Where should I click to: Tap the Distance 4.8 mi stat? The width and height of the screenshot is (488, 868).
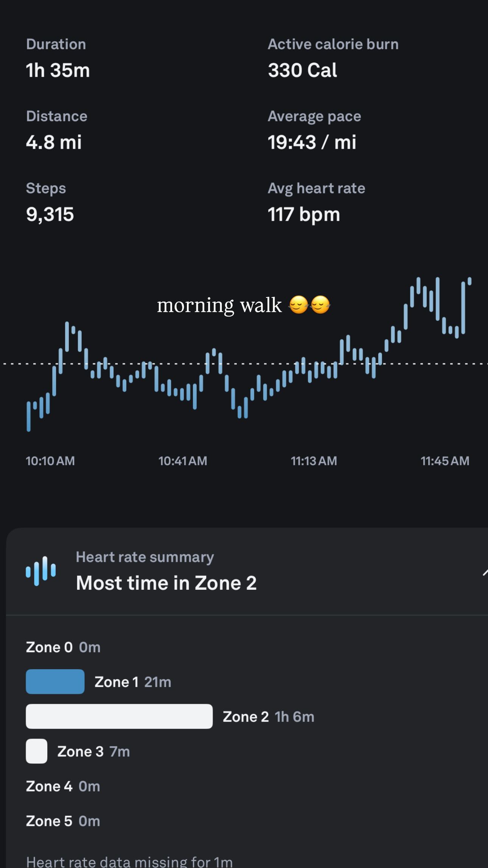coord(54,142)
